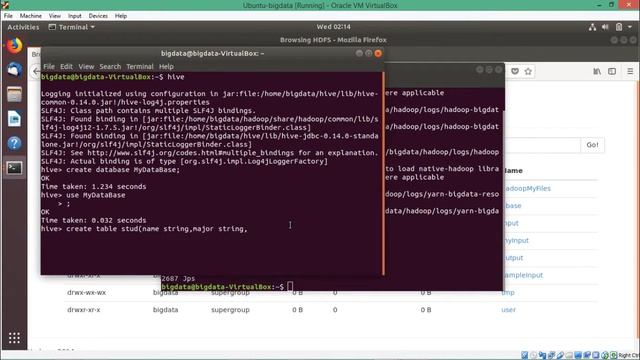This screenshot has height=360, width=640.
Task: Launch Thunderbird mail from the dock
Action: (x=14, y=70)
